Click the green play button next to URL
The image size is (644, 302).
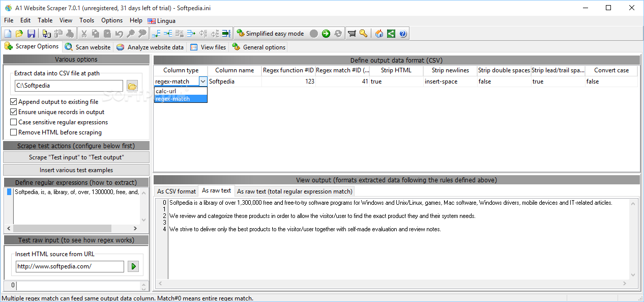click(133, 266)
